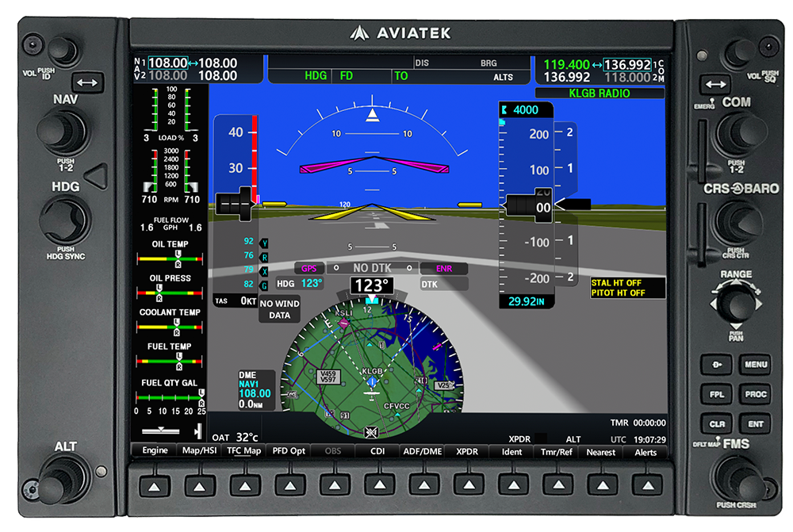Click the COM1 standby frequency 136.992 box
The width and height of the screenshot is (793, 532).
click(x=627, y=65)
